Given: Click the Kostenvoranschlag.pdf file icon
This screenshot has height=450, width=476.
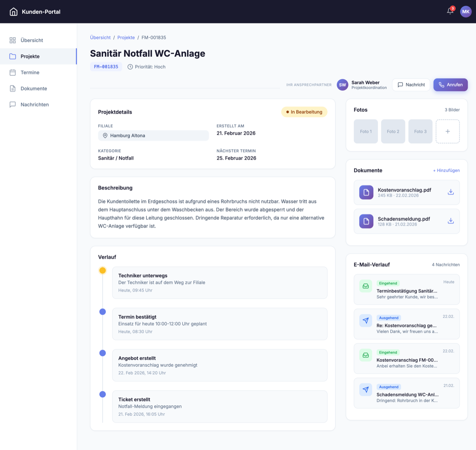Looking at the screenshot, I should (x=366, y=192).
